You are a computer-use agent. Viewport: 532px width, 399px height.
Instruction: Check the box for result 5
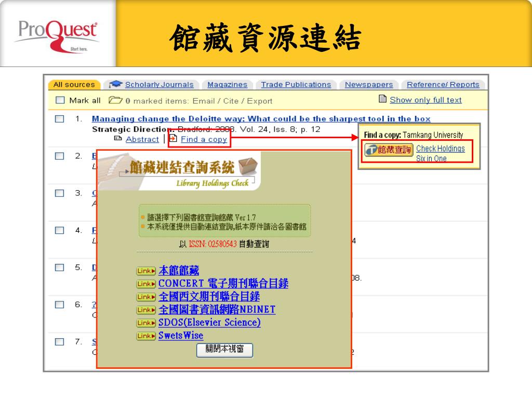coord(59,268)
